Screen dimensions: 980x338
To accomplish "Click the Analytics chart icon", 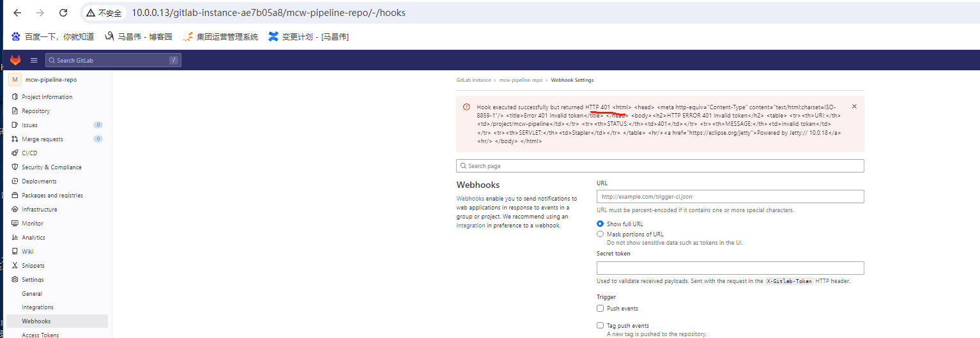I will (x=15, y=238).
